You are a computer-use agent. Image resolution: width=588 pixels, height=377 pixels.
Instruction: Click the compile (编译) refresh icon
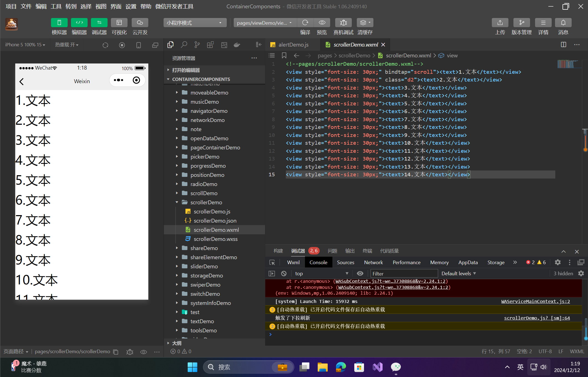305,23
